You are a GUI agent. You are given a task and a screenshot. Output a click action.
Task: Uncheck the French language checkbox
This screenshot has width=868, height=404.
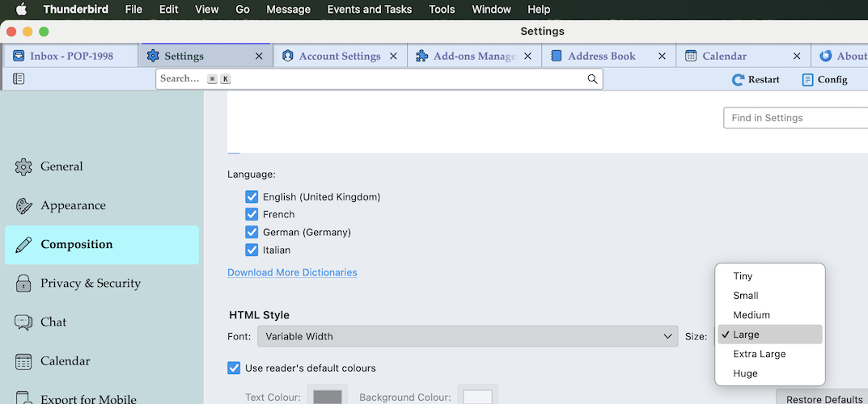(x=252, y=214)
